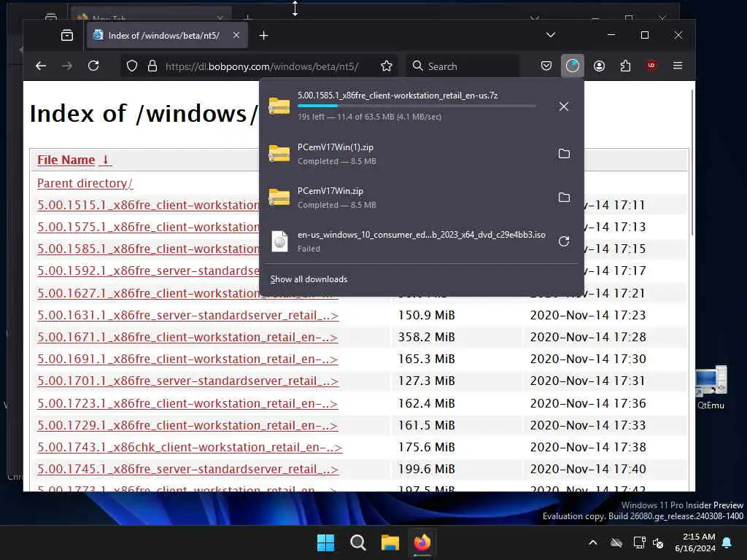Show PCemV17Win(1).zip in folder

pos(564,153)
